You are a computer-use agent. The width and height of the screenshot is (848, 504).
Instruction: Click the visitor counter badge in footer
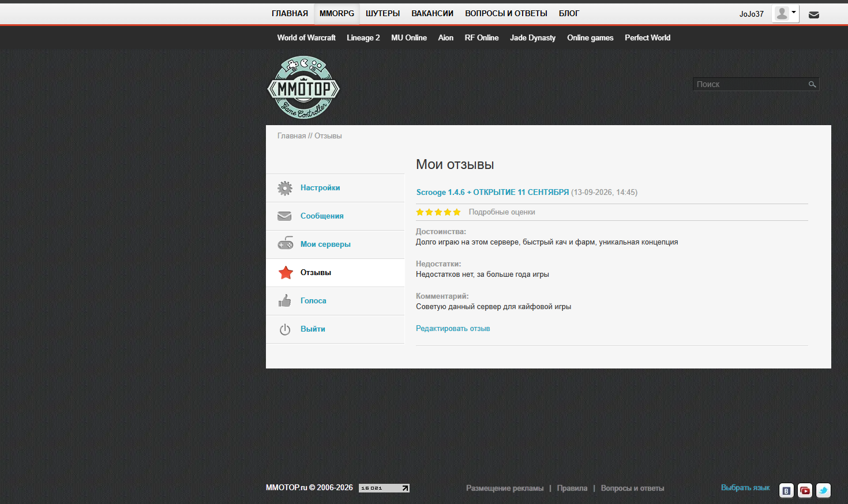pos(384,488)
